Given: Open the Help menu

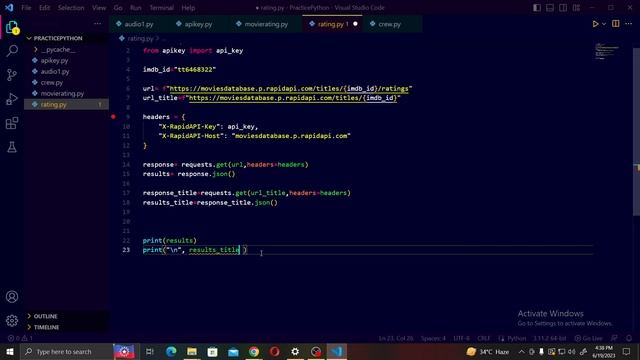Looking at the screenshot, I should click(x=188, y=8).
